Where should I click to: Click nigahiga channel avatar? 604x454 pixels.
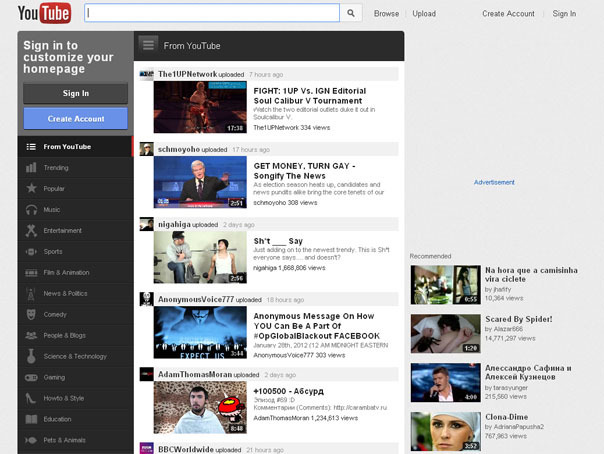(146, 224)
